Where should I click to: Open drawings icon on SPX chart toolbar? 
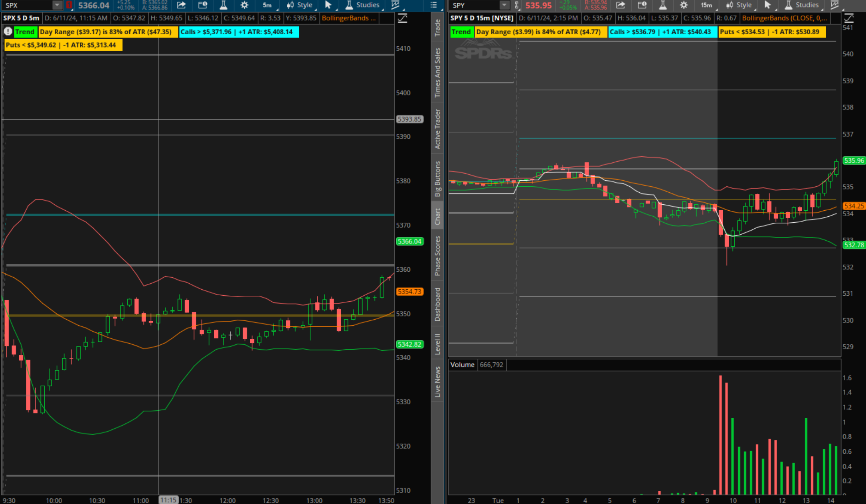[395, 5]
